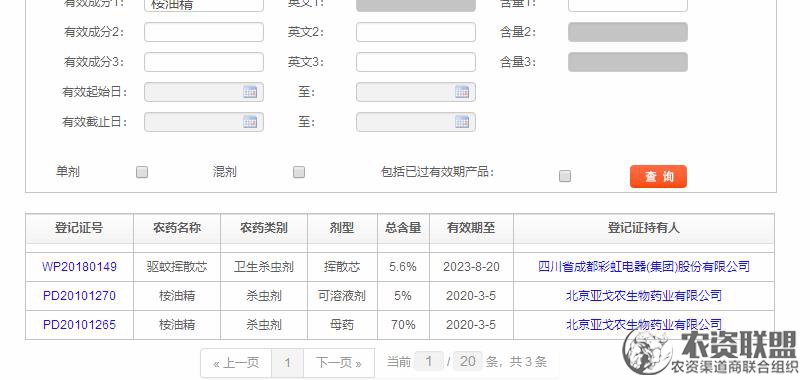Go to next page with 下一页

[339, 363]
